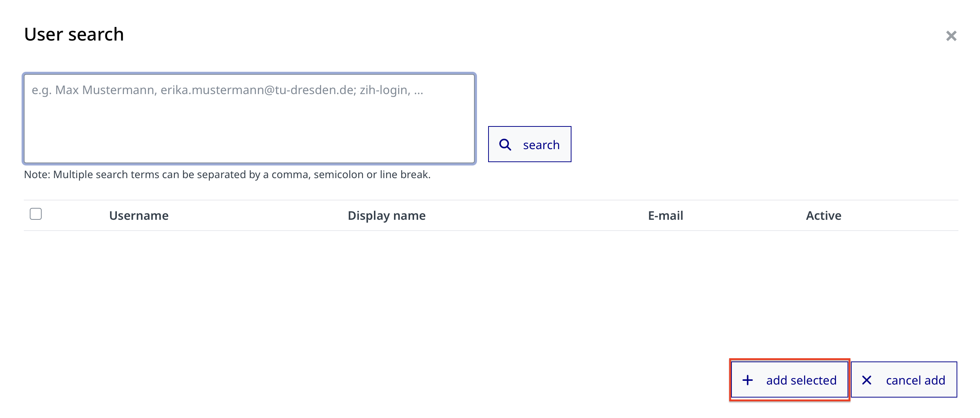Click the plus icon on add selected
This screenshot has height=418, width=980.
click(x=747, y=380)
